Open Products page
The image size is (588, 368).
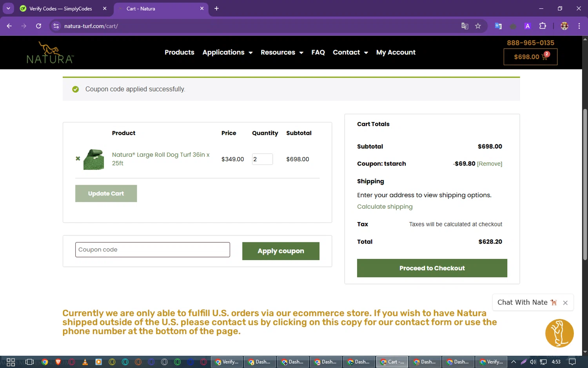[180, 52]
